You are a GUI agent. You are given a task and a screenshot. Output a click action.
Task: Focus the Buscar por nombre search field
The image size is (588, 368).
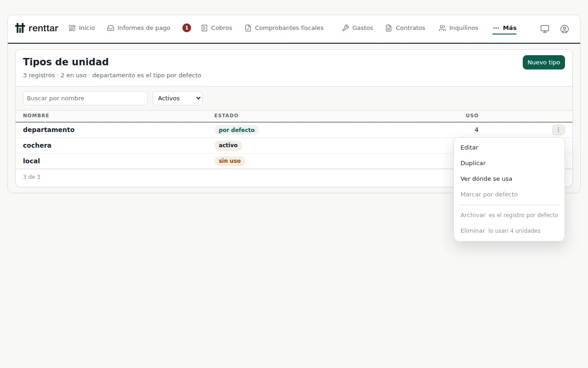85,98
